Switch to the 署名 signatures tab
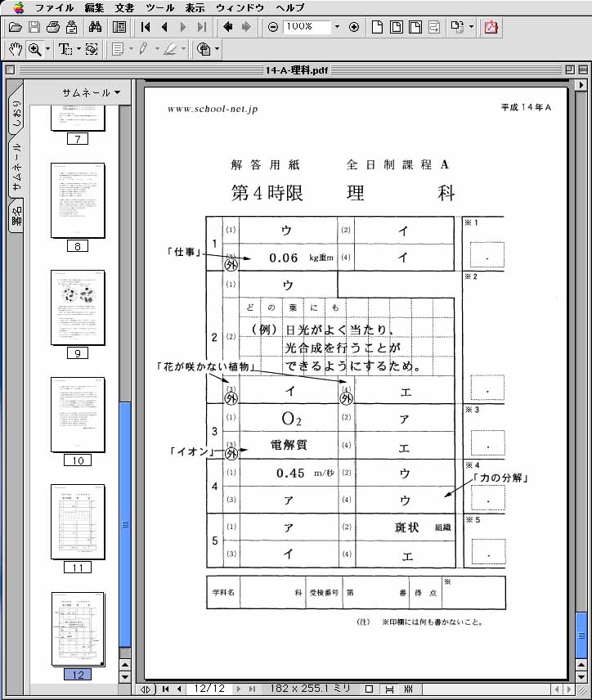Image resolution: width=592 pixels, height=700 pixels. point(16,216)
